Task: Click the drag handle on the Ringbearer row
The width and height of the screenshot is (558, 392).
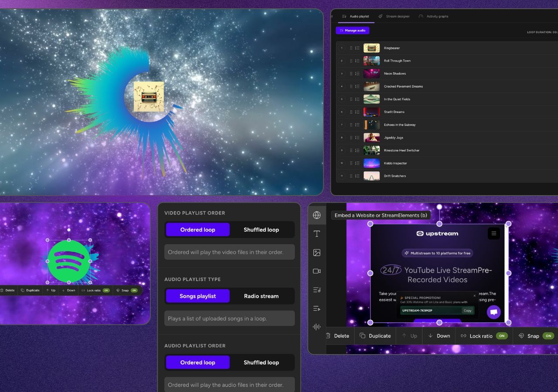Action: [351, 48]
